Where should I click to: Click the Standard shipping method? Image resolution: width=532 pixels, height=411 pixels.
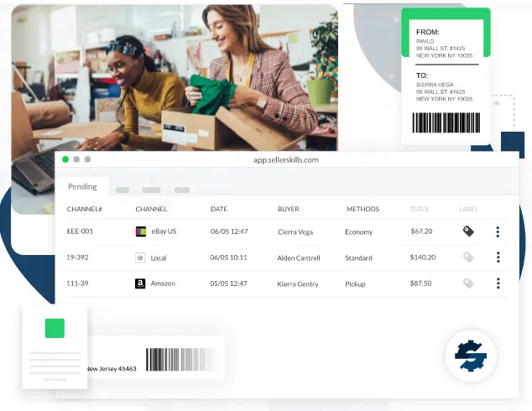tap(358, 258)
